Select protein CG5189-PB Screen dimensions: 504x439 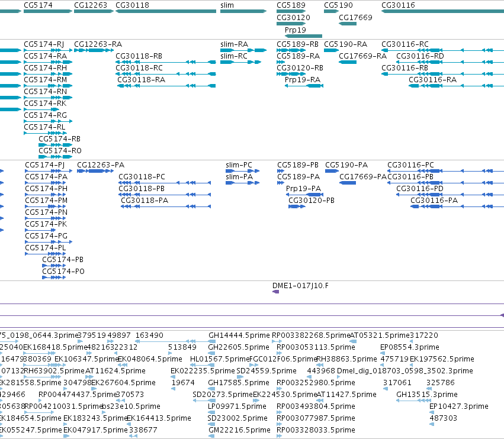pos(298,164)
